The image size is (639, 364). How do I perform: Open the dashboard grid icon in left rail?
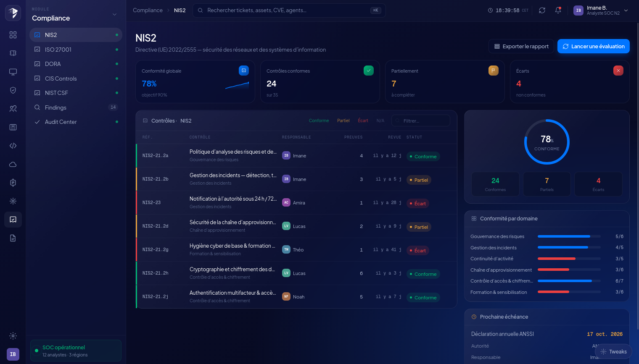[13, 35]
